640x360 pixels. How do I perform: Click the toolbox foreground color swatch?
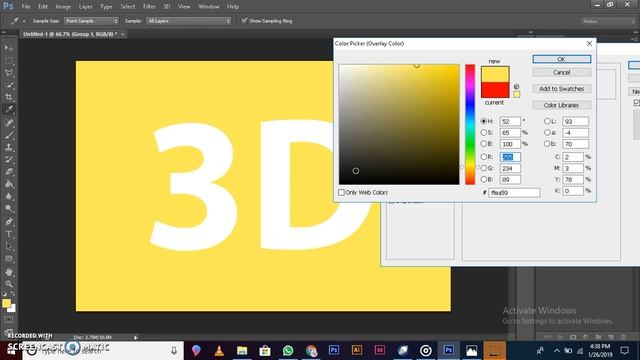click(x=6, y=303)
